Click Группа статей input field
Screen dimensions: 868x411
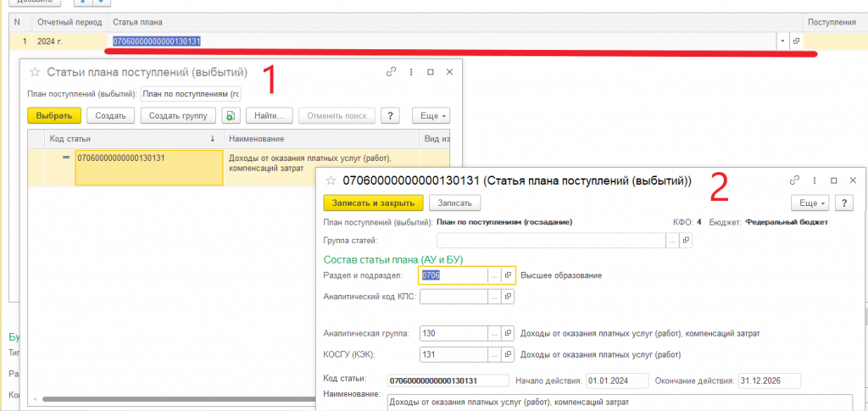551,240
